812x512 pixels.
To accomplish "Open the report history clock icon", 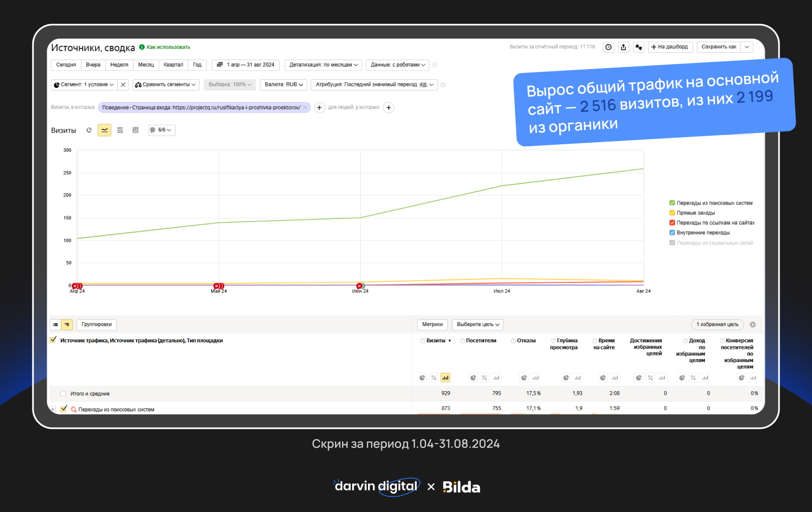I will point(608,47).
